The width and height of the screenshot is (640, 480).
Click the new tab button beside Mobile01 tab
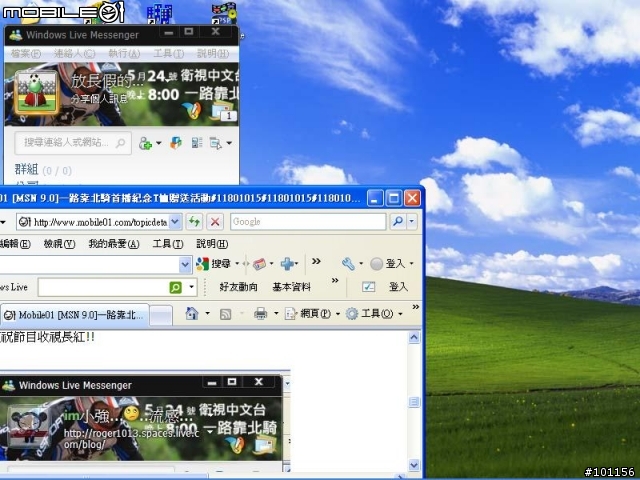[x=161, y=316]
